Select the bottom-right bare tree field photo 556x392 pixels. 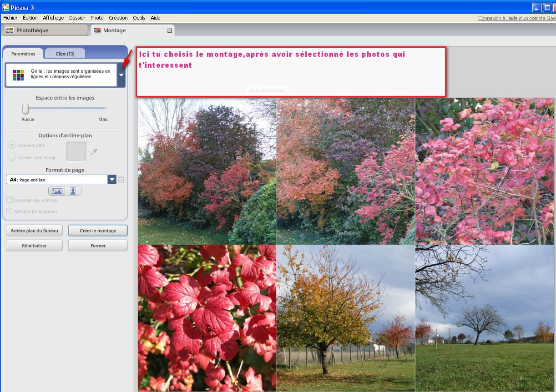485,318
